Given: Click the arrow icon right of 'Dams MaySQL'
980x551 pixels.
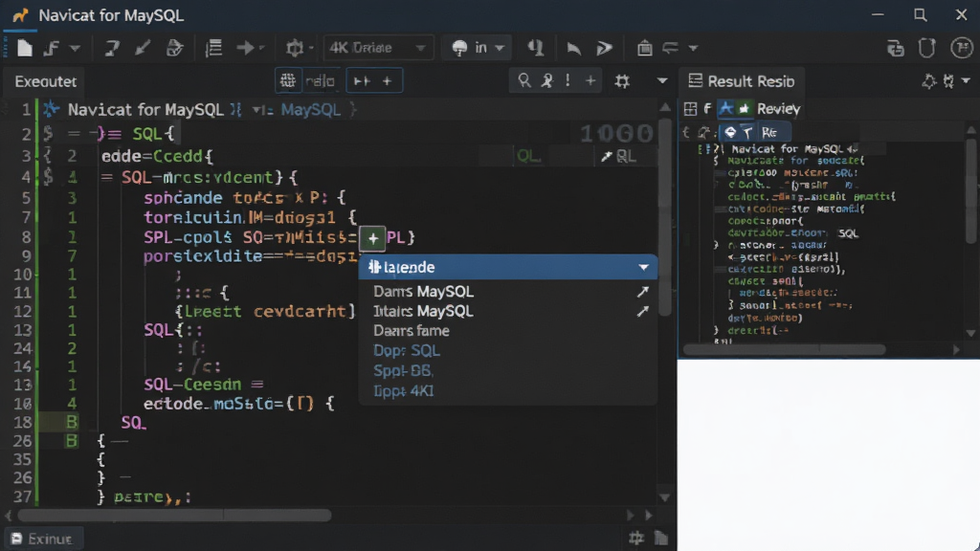Looking at the screenshot, I should click(x=642, y=292).
